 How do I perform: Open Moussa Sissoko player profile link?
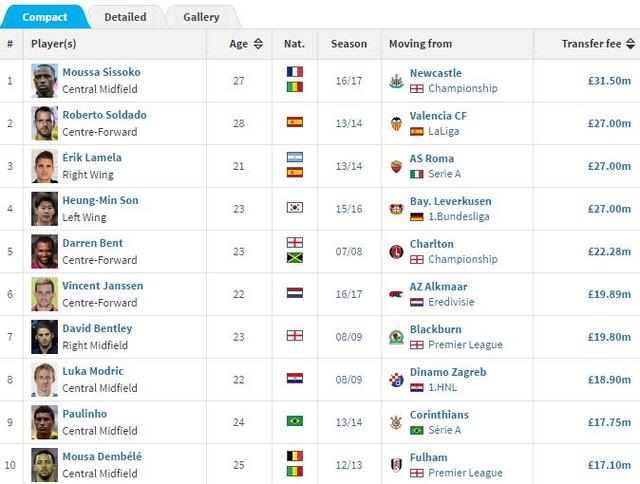101,72
